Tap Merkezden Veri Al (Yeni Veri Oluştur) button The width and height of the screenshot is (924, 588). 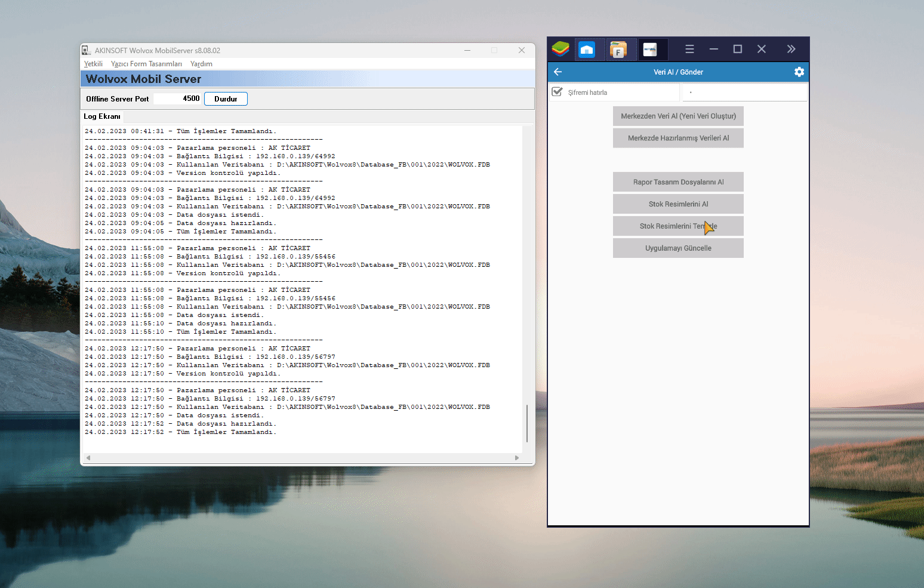678,116
